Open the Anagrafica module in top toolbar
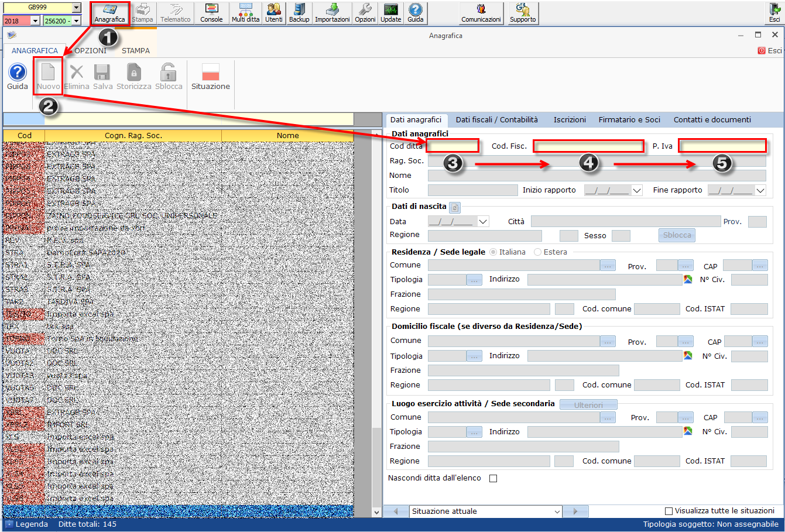Screen dimensions: 785x532 [109, 13]
